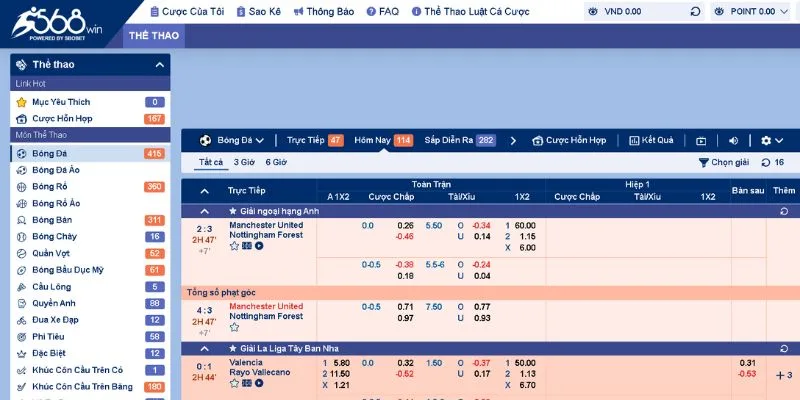Click the Đua Xe Đạp cycling icon
Image resolution: width=800 pixels, height=400 pixels.
pos(21,320)
